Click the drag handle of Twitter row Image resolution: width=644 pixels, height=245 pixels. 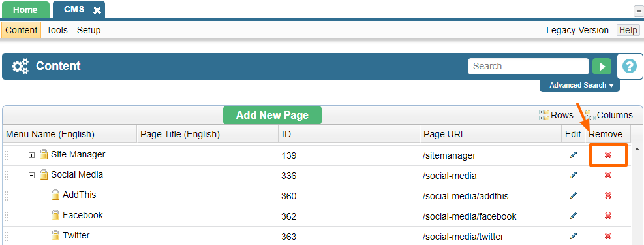(6, 236)
